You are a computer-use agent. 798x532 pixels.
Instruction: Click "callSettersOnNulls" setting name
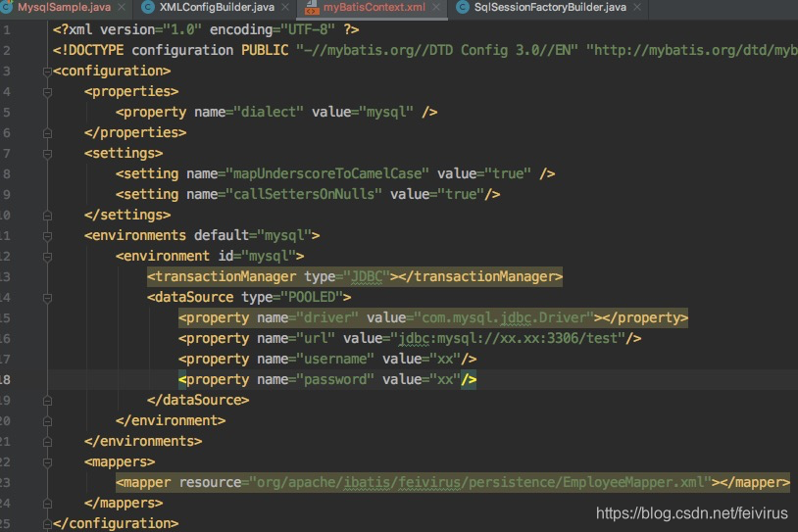tap(304, 194)
